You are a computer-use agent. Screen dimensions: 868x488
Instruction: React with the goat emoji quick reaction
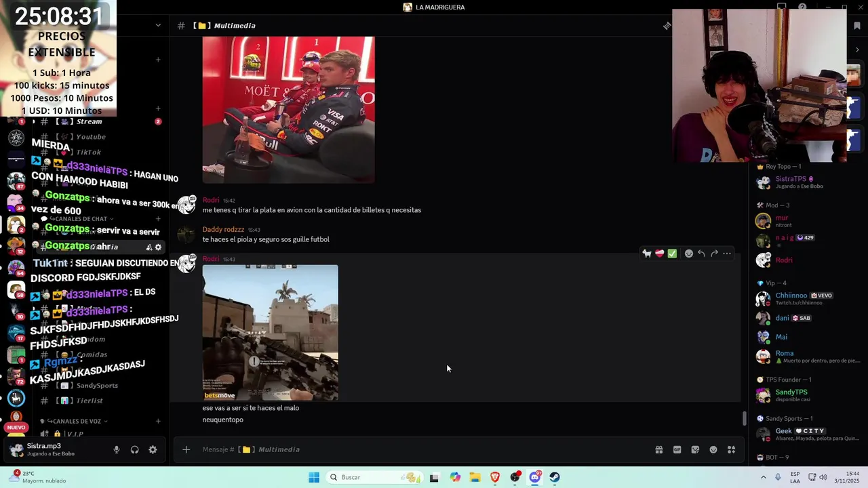[647, 253]
